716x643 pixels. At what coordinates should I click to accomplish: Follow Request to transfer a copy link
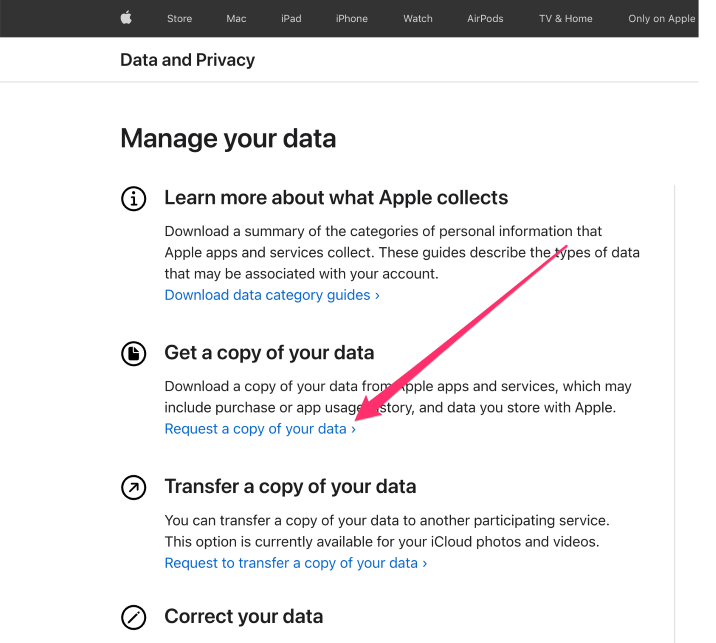point(295,563)
